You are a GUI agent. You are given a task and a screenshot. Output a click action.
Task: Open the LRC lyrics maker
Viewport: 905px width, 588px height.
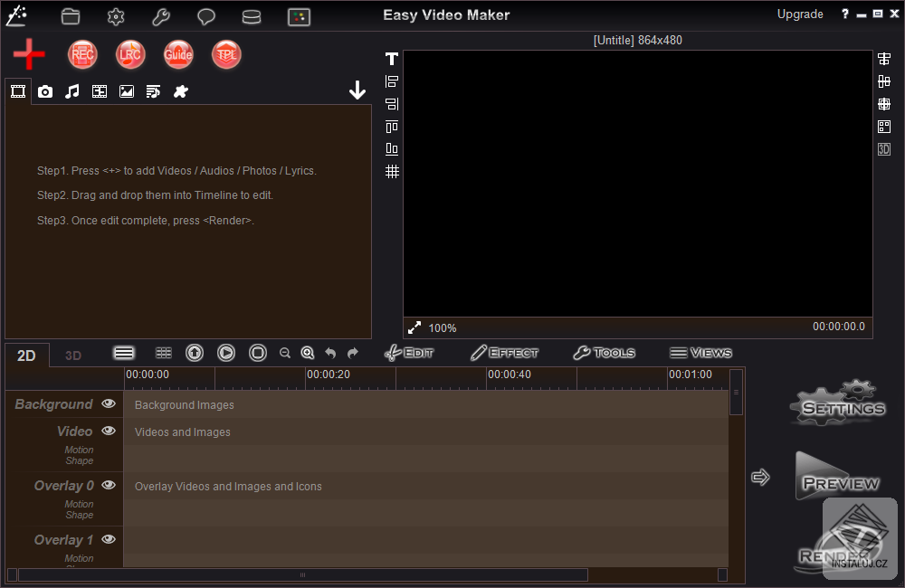130,55
